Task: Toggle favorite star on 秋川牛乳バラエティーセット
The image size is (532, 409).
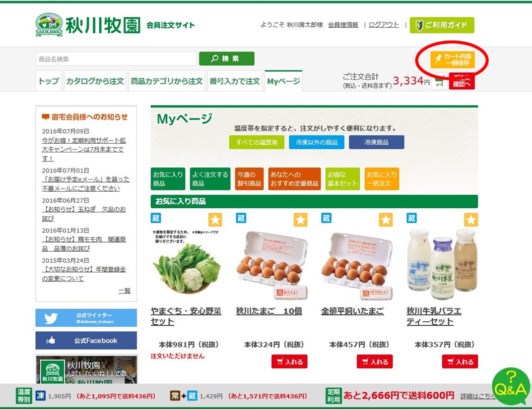Action: click(471, 220)
